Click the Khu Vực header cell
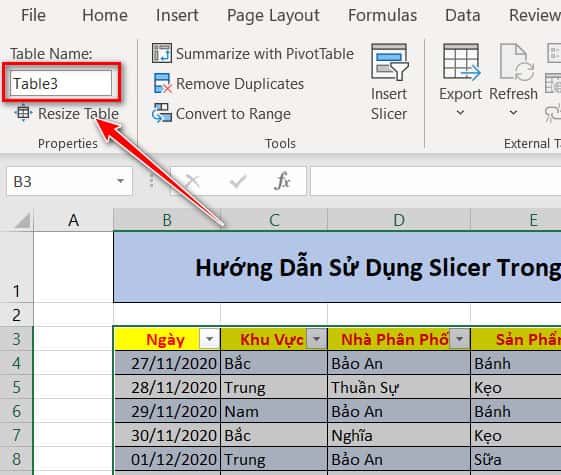The image size is (561, 475). coord(274,339)
